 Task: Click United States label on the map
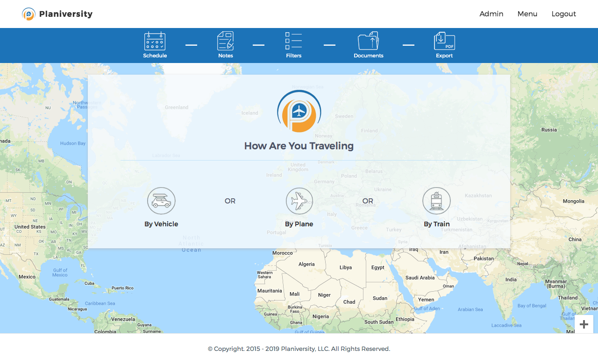tap(30, 227)
